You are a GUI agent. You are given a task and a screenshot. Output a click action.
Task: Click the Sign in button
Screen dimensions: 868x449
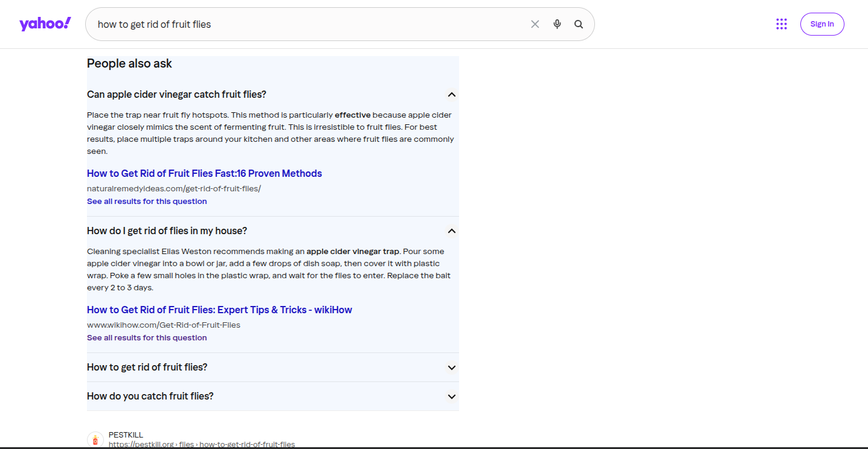point(822,24)
